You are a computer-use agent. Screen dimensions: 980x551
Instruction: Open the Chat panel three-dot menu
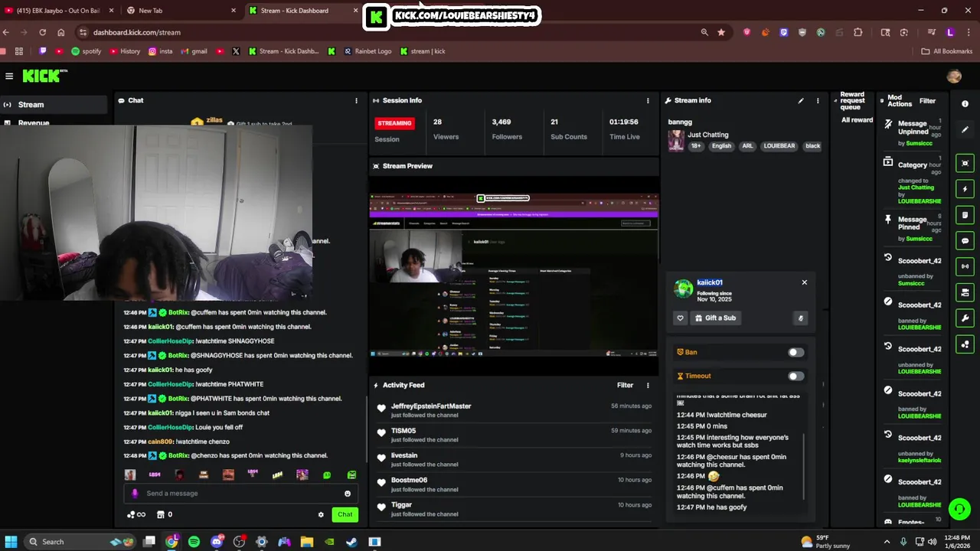click(356, 100)
